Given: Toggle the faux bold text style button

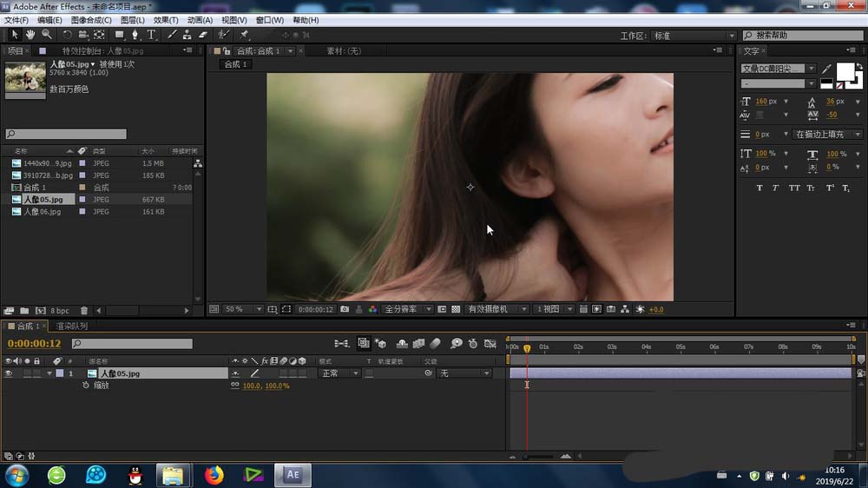Looking at the screenshot, I should [759, 188].
